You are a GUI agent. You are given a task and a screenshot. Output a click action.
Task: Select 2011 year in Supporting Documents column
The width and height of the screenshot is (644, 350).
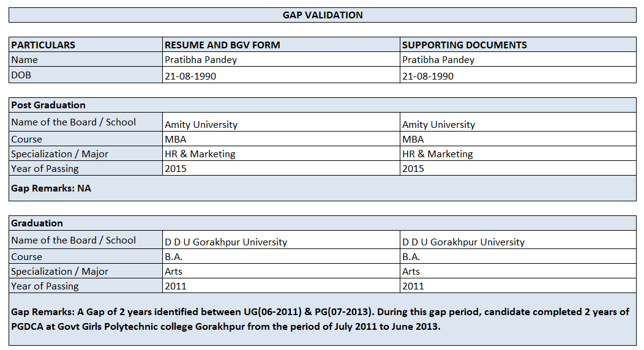point(413,286)
